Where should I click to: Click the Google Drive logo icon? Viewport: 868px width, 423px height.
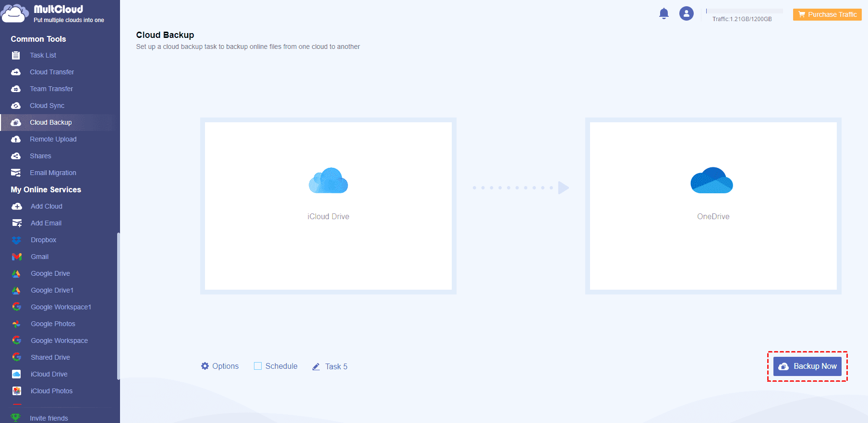coord(16,273)
